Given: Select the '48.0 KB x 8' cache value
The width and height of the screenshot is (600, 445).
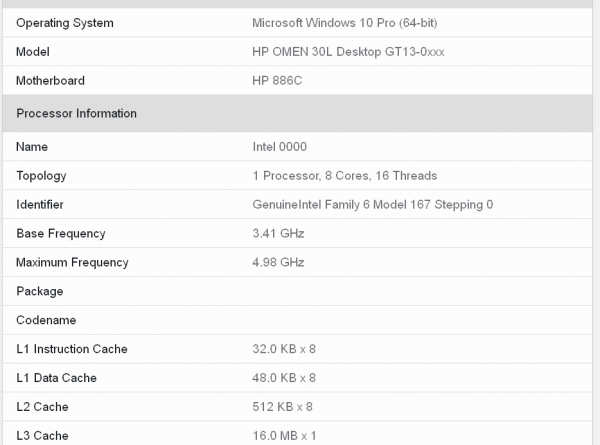Looking at the screenshot, I should [x=284, y=378].
